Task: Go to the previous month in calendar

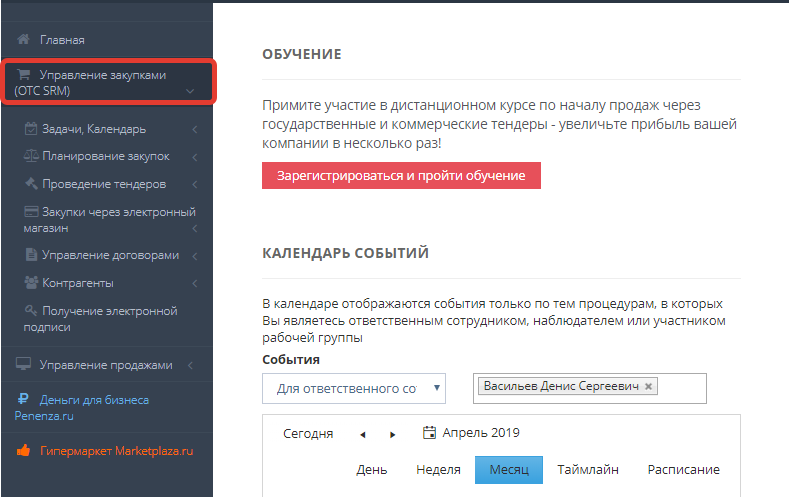Action: pyautogui.click(x=363, y=434)
